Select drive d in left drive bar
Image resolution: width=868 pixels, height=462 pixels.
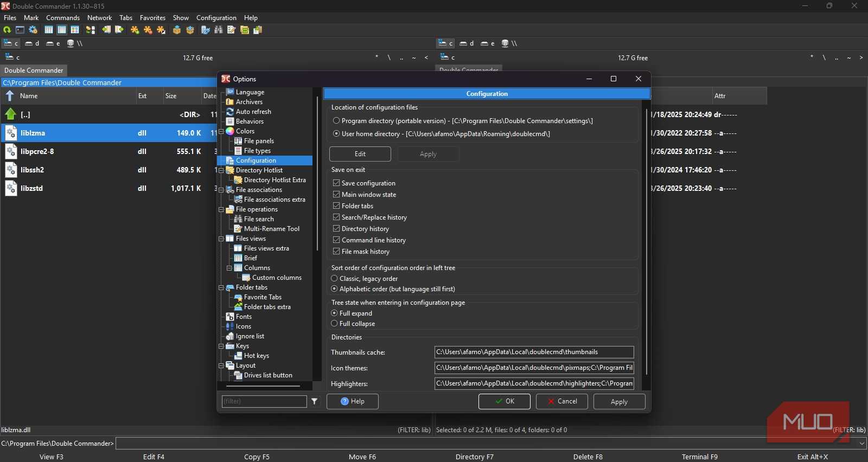click(x=32, y=43)
